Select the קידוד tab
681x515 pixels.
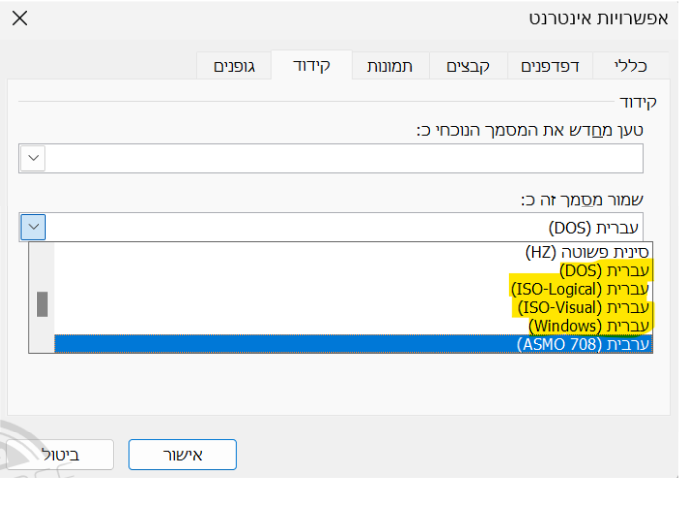[x=311, y=66]
